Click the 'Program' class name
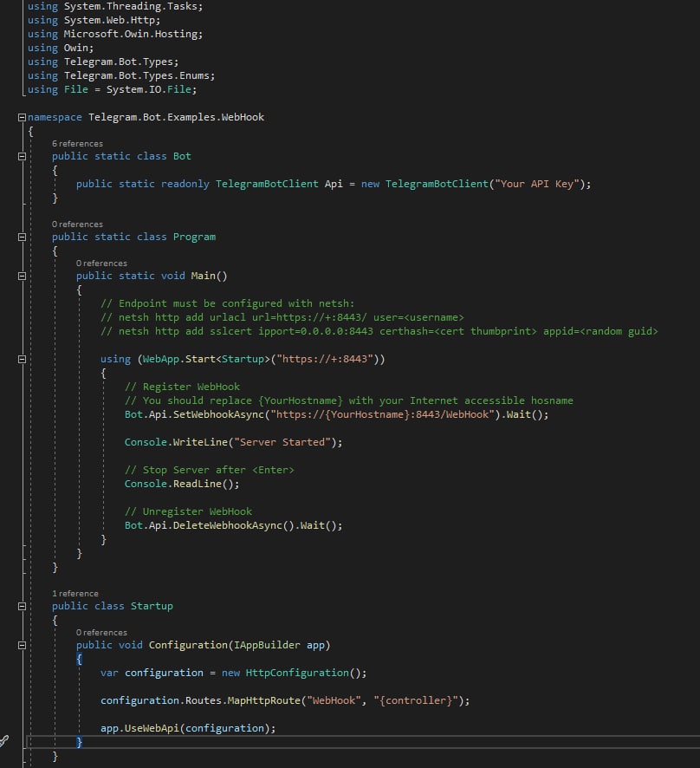 [x=194, y=237]
